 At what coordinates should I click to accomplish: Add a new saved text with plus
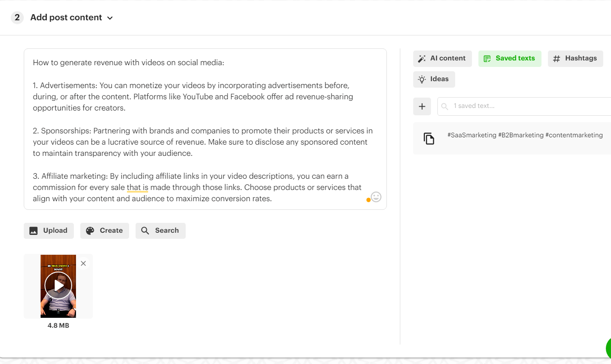click(x=422, y=106)
